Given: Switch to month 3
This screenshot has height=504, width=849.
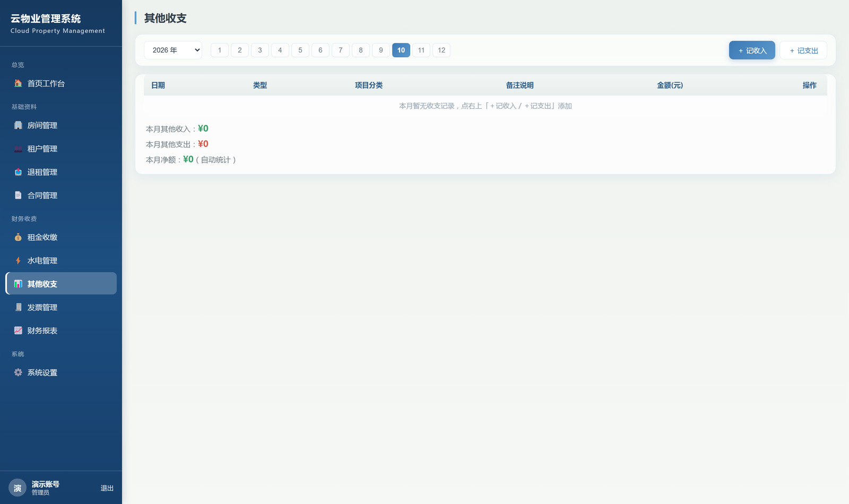Looking at the screenshot, I should 260,50.
